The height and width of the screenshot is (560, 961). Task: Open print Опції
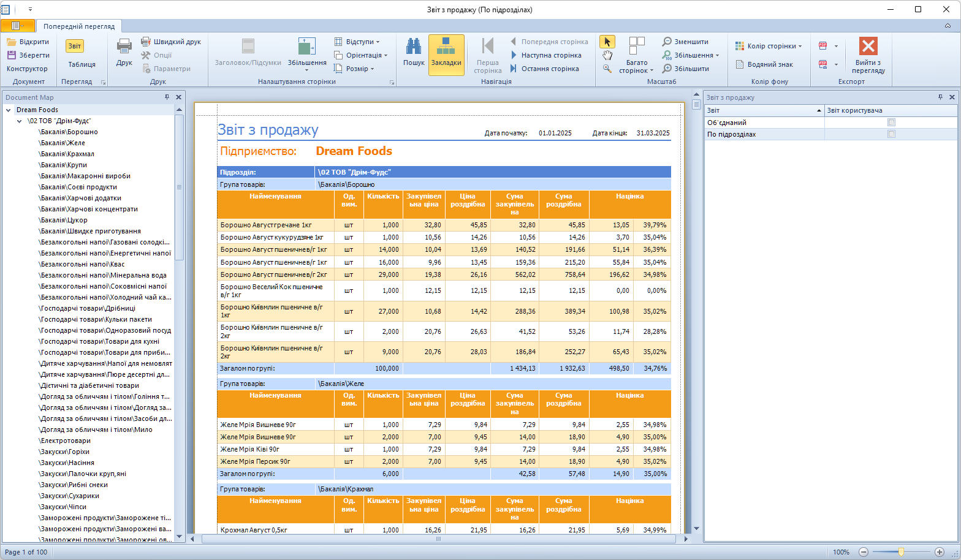(157, 55)
